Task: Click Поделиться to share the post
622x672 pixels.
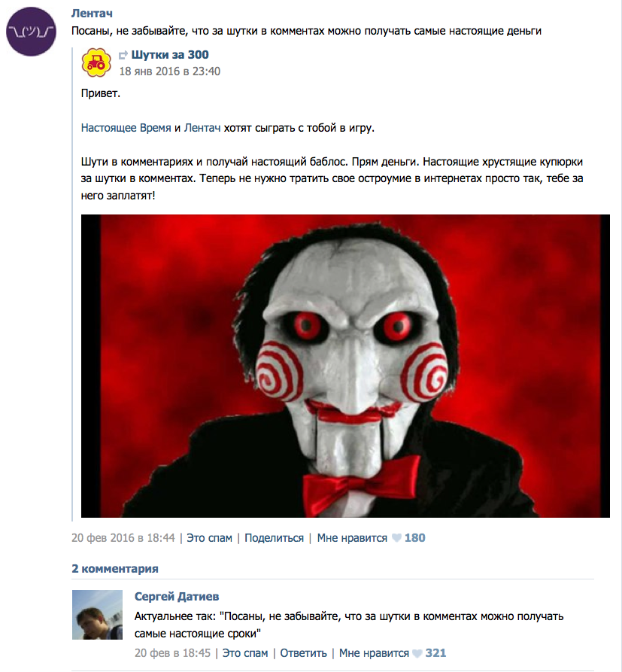Action: point(275,538)
